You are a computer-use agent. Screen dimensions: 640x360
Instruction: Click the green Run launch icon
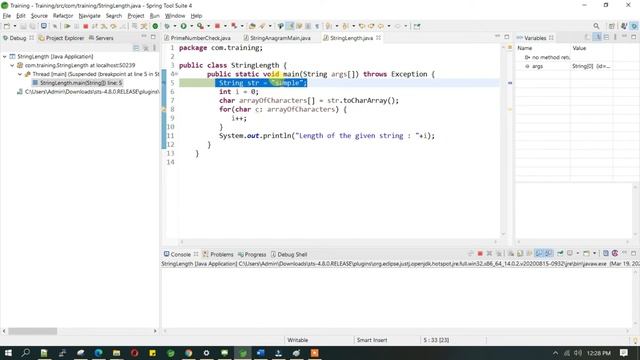(184, 26)
